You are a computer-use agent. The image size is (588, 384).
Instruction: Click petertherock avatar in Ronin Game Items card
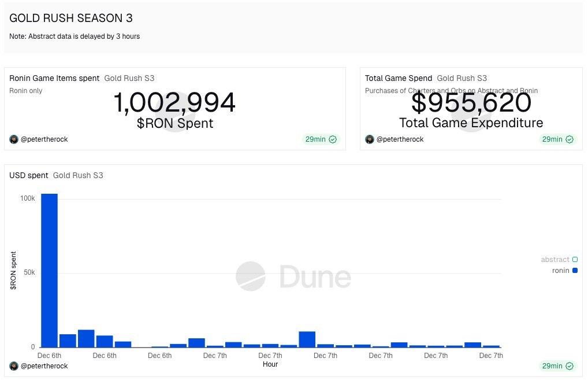pos(14,139)
